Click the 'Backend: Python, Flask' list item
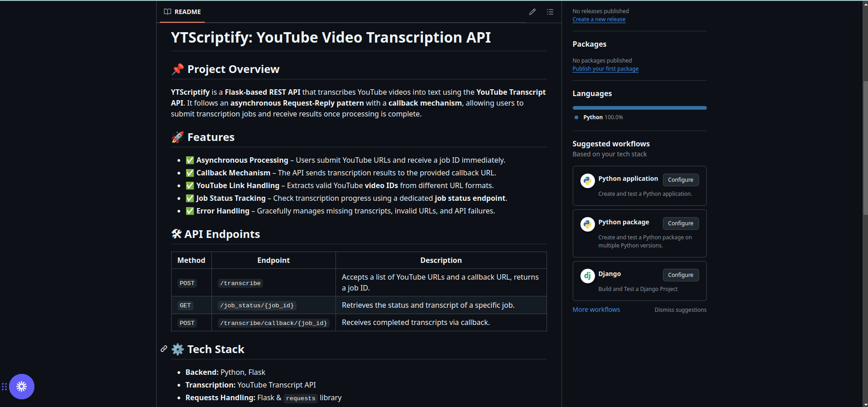 225,372
